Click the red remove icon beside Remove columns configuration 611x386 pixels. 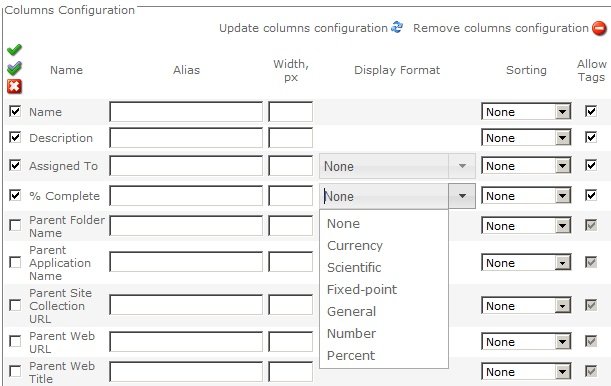tap(599, 28)
